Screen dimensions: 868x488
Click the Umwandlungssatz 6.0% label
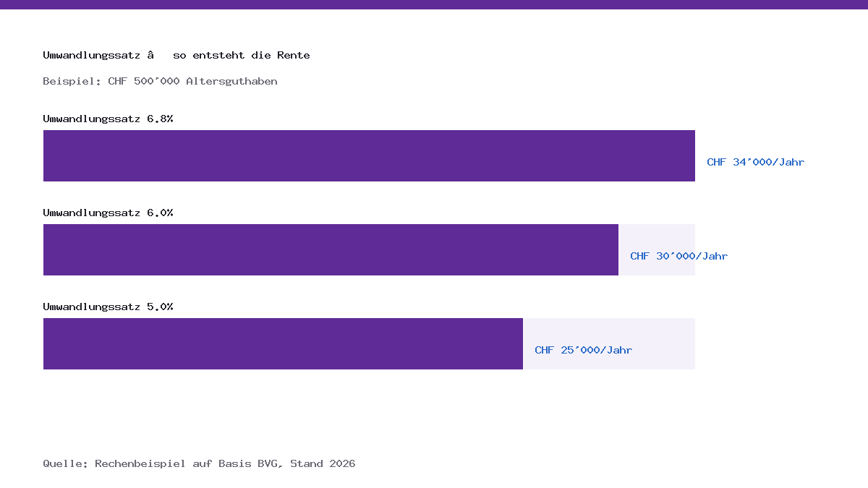(x=108, y=213)
